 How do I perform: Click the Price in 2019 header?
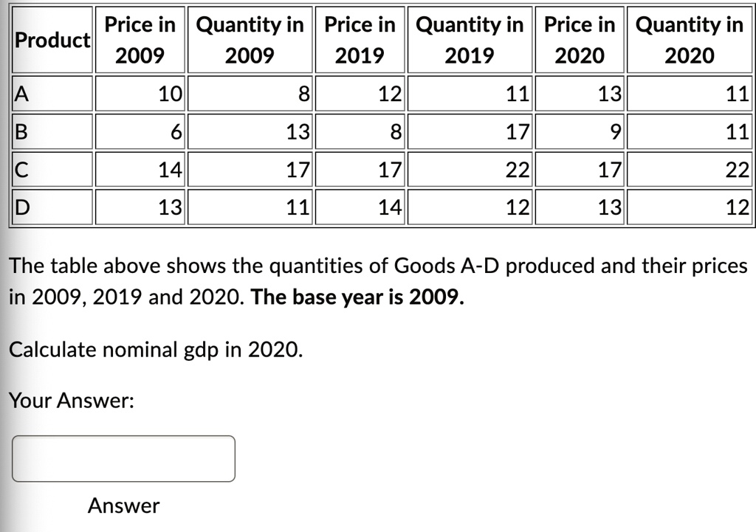click(x=360, y=40)
